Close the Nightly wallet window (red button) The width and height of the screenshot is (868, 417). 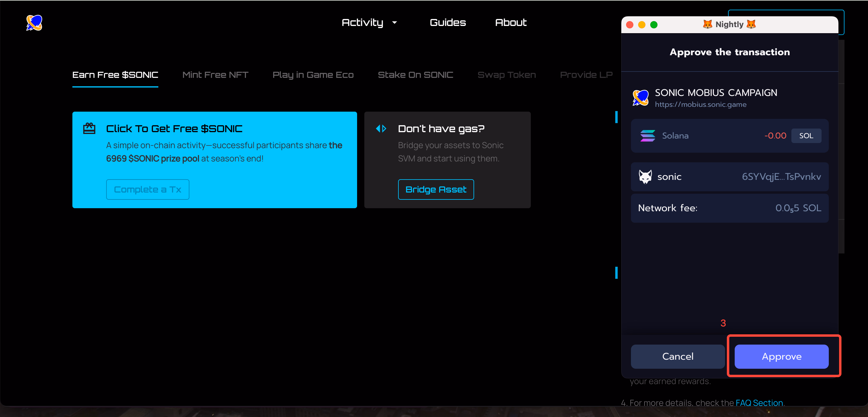click(x=630, y=25)
